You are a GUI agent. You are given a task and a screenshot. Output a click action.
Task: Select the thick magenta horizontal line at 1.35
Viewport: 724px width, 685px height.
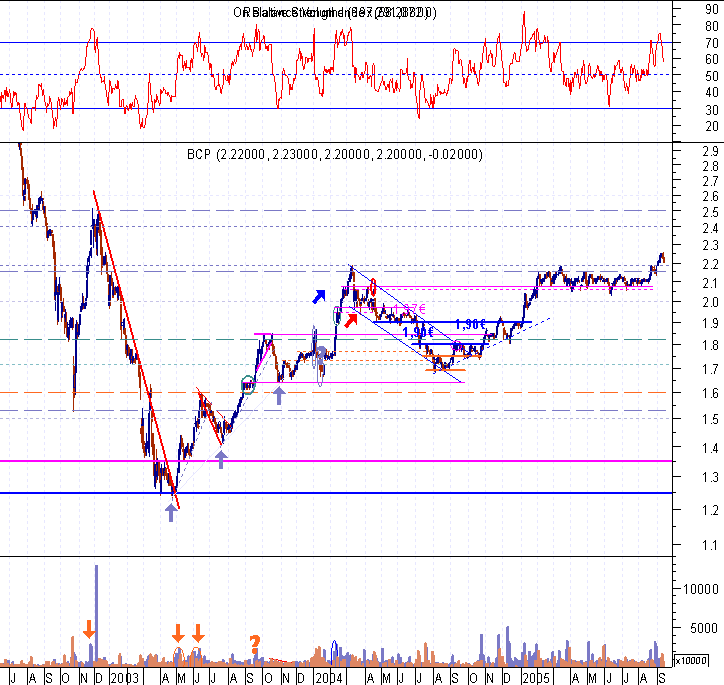coord(336,461)
